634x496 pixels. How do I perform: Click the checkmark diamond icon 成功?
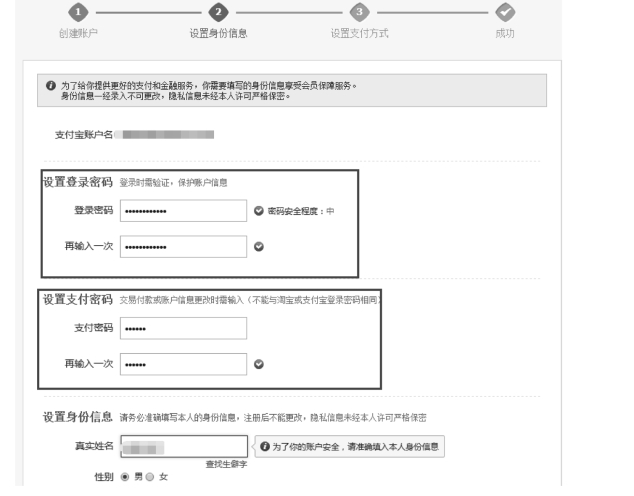coord(505,12)
